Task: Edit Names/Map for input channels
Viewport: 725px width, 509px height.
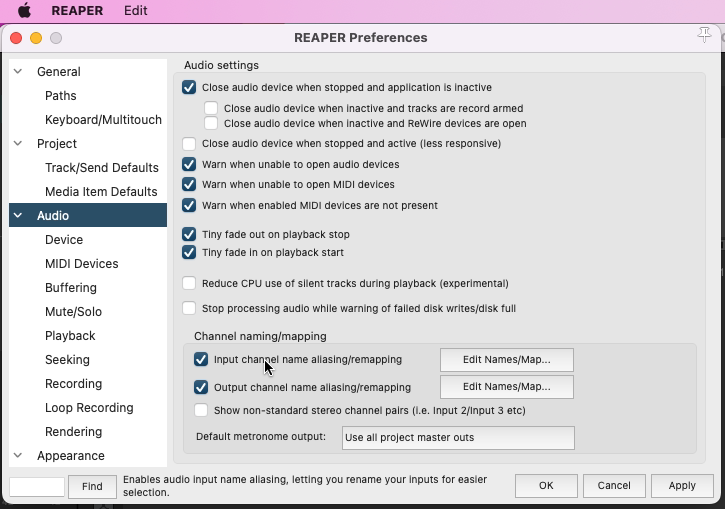Action: tap(507, 360)
